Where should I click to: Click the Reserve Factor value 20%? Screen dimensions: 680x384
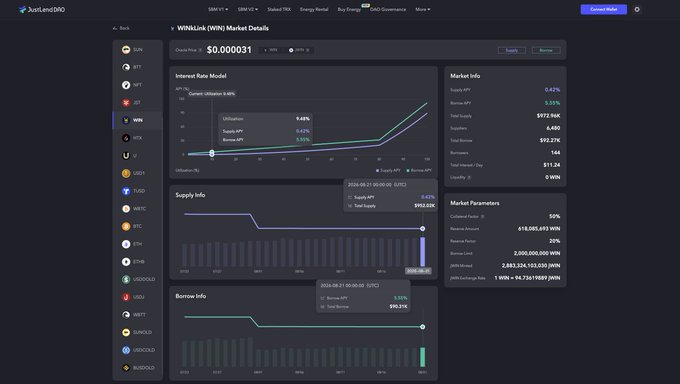[554, 241]
